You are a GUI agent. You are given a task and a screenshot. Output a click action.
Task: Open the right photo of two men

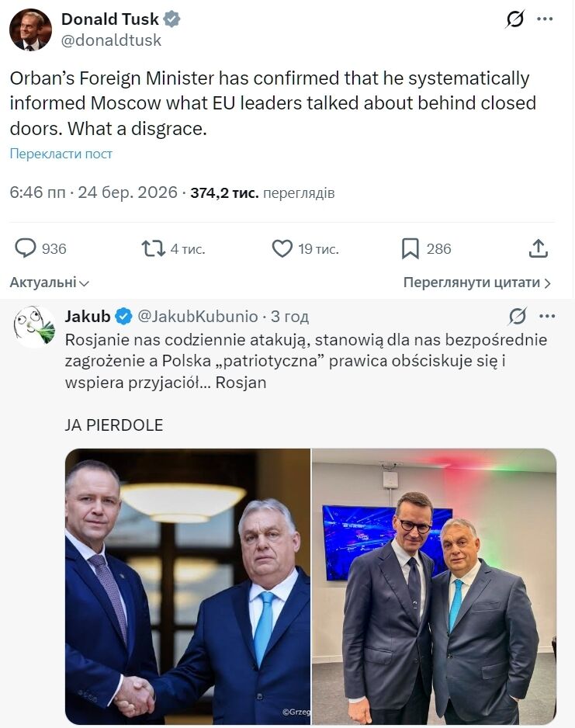(434, 586)
